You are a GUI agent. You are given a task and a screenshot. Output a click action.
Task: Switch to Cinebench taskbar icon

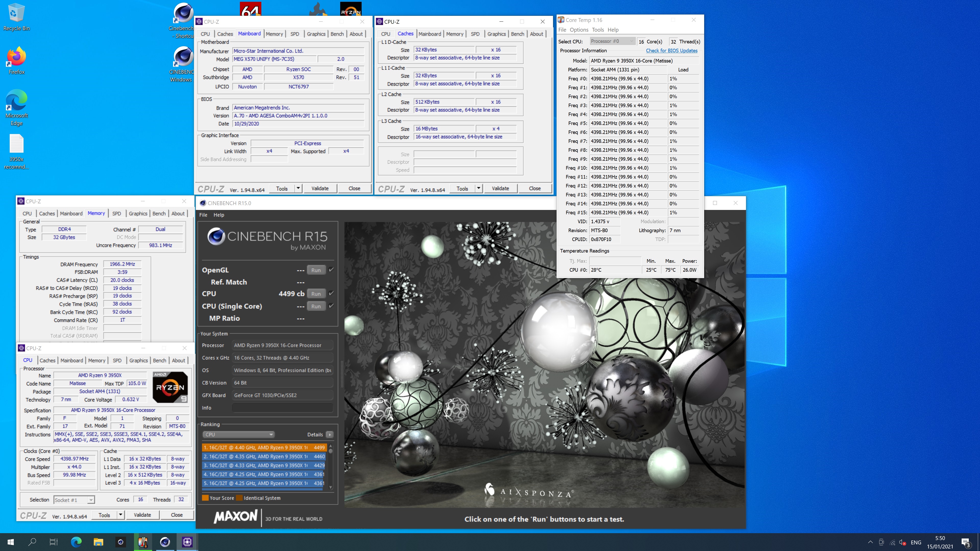[165, 542]
